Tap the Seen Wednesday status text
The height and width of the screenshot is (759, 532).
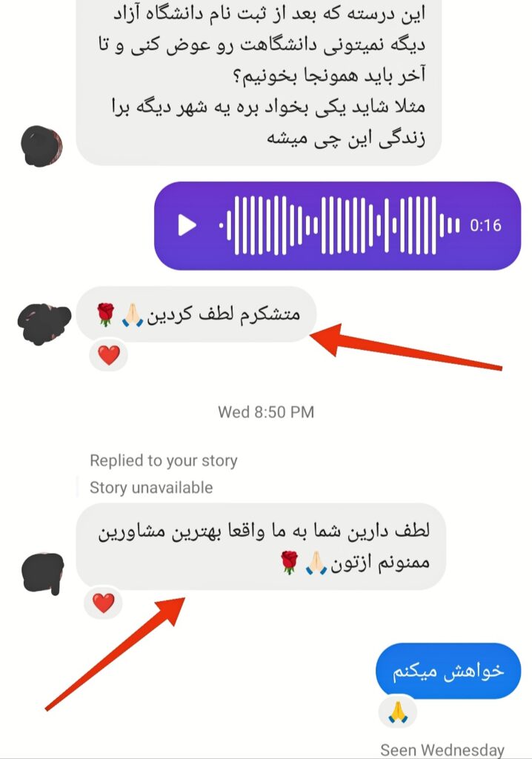click(x=442, y=750)
